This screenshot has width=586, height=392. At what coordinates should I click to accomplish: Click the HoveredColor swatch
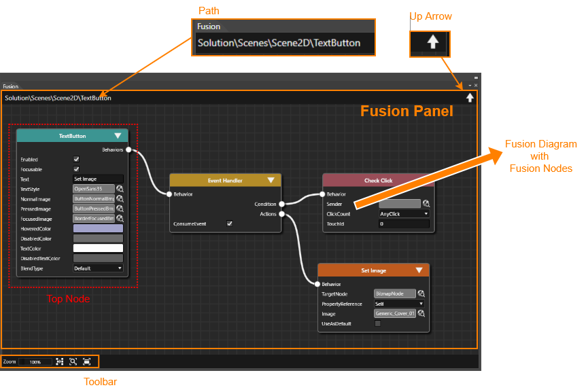point(98,228)
